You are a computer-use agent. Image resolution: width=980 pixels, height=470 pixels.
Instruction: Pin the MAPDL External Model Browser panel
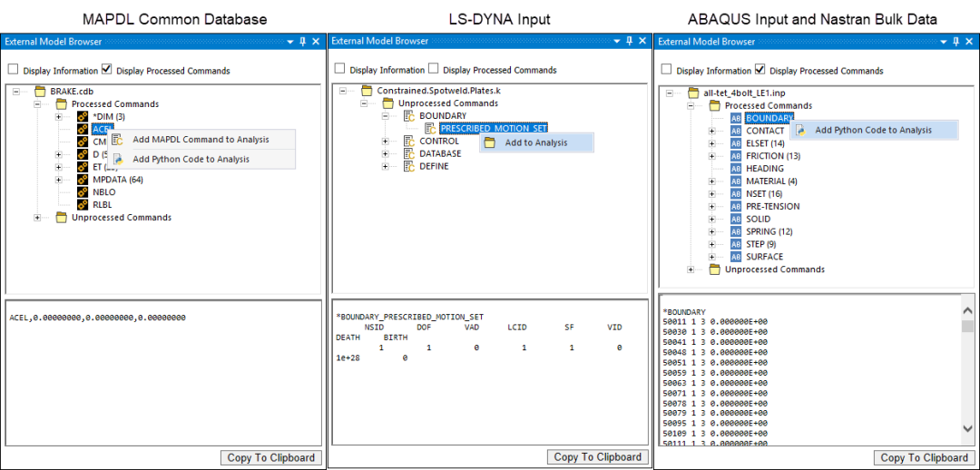[303, 42]
